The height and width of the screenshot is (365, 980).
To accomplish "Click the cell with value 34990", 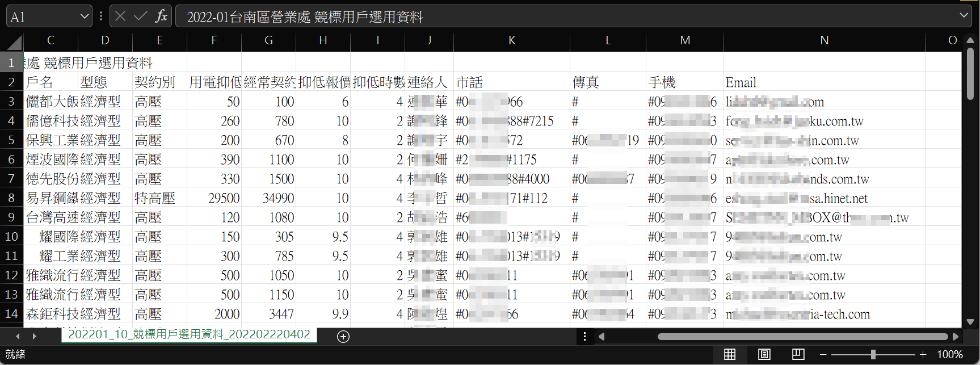I will tap(268, 198).
